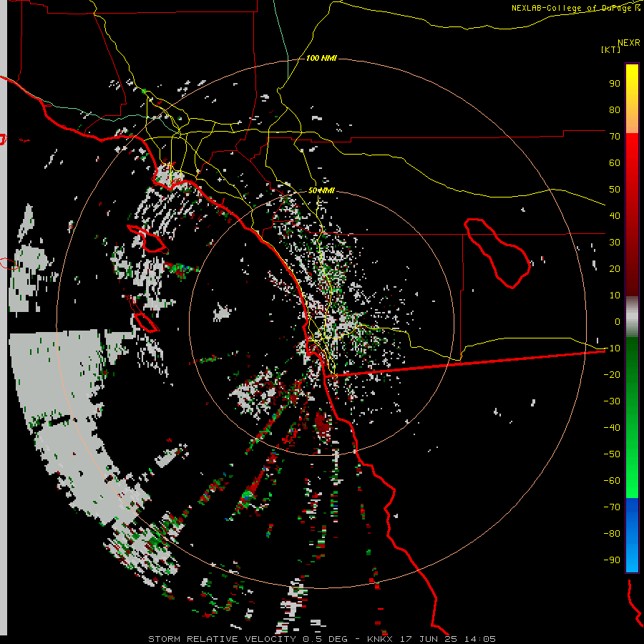Select the 80 value on velocity scale
This screenshot has height=644, width=644.
(615, 109)
